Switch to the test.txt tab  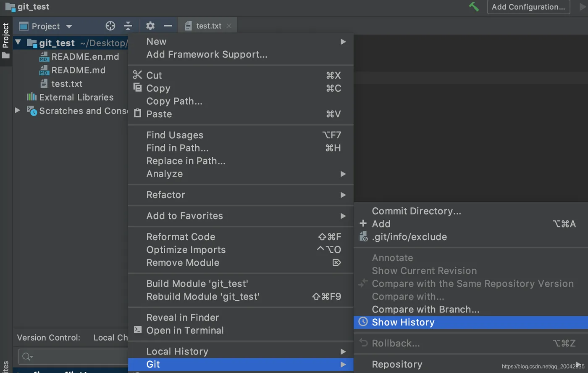click(x=208, y=26)
